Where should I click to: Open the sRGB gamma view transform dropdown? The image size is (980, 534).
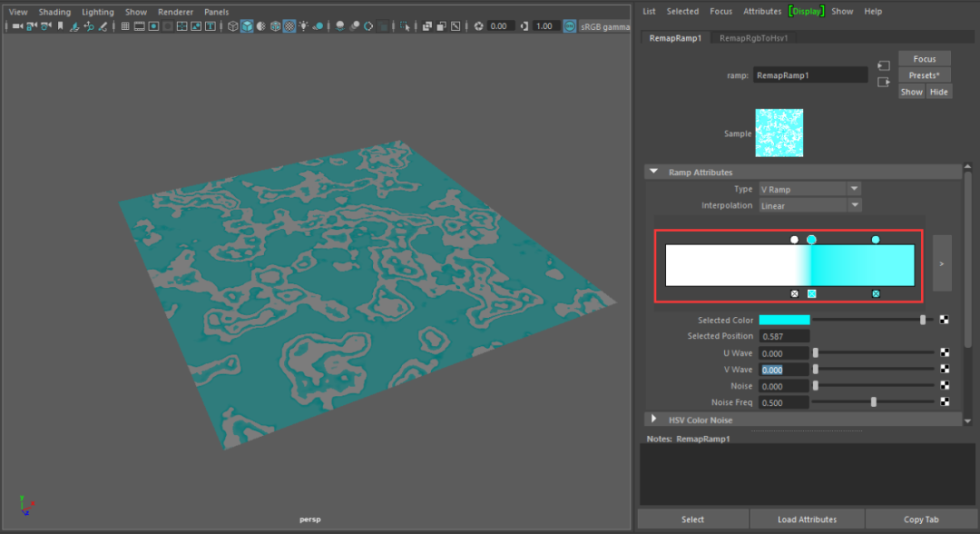tap(604, 26)
